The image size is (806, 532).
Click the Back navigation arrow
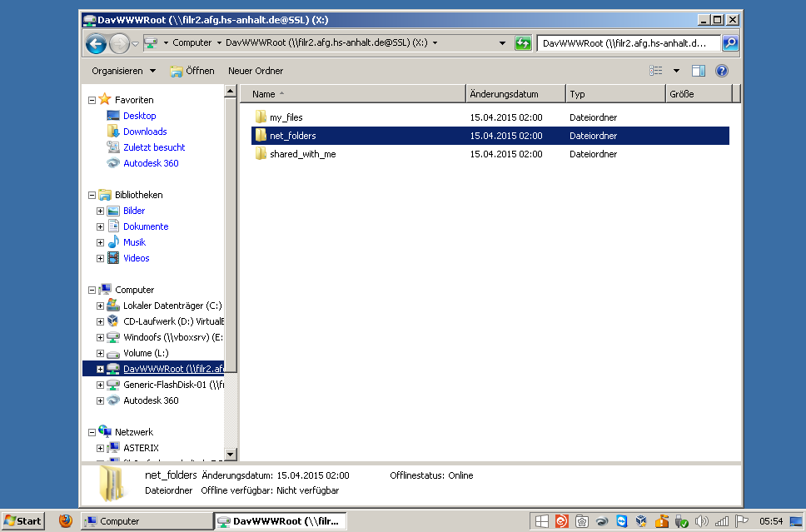pos(96,43)
